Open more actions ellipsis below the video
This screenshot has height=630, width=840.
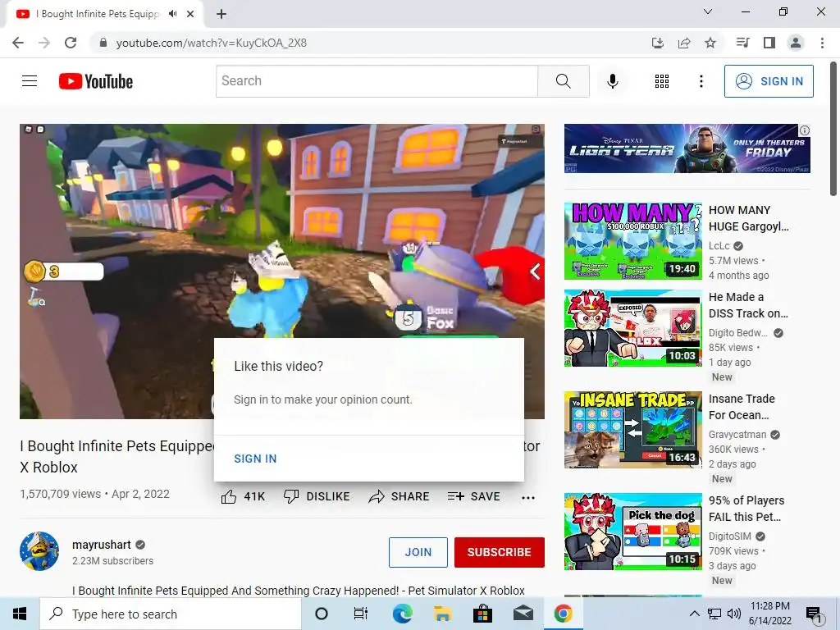pyautogui.click(x=527, y=497)
